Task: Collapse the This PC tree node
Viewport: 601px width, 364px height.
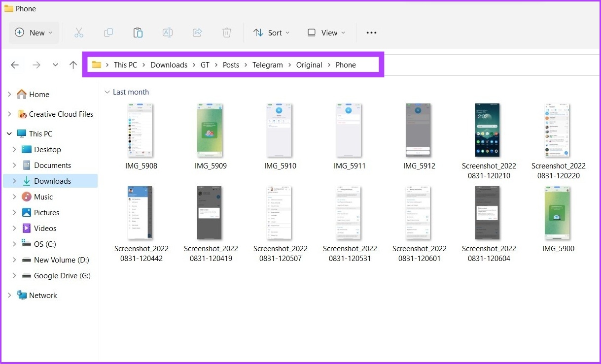Action: coord(9,133)
